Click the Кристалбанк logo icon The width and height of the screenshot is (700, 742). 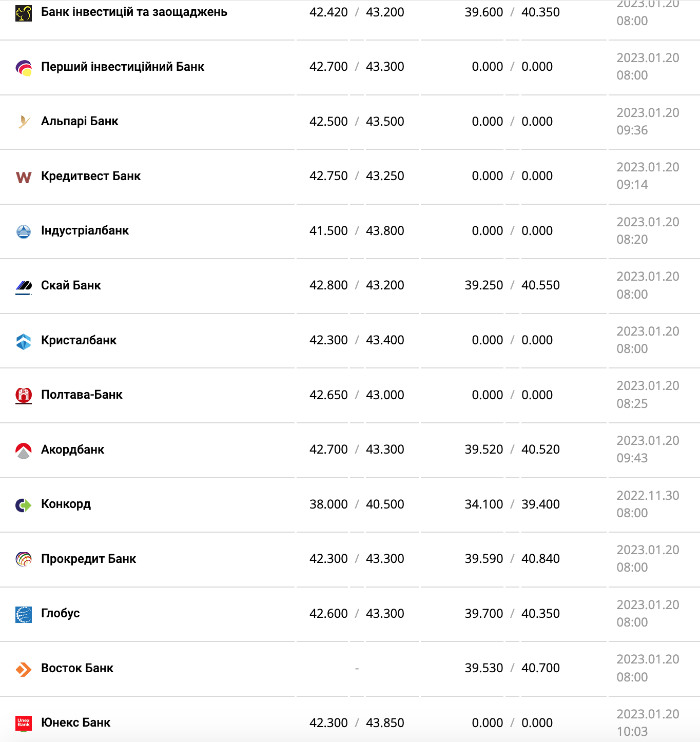point(24,341)
